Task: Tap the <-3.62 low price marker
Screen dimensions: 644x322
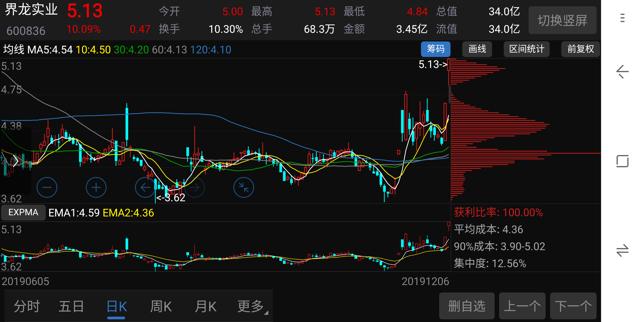Action: coord(171,197)
